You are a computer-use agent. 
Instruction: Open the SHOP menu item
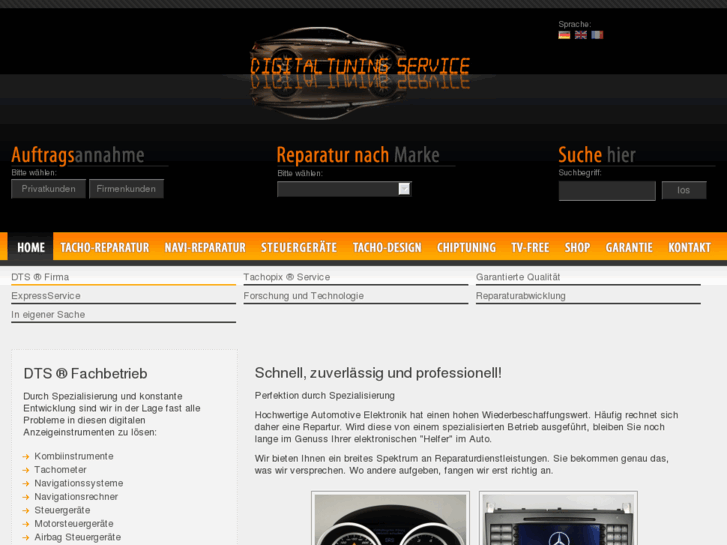point(577,247)
